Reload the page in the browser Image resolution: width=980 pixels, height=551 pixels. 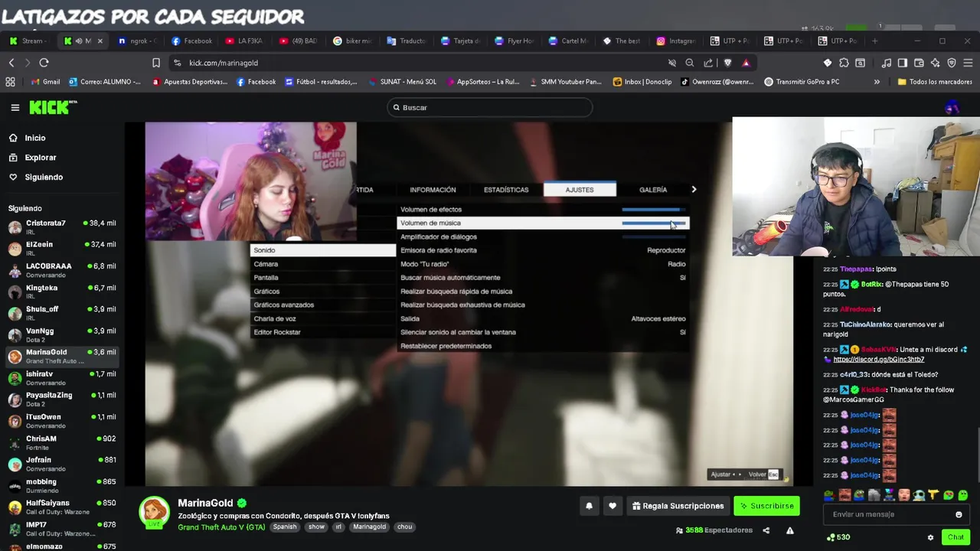point(44,63)
